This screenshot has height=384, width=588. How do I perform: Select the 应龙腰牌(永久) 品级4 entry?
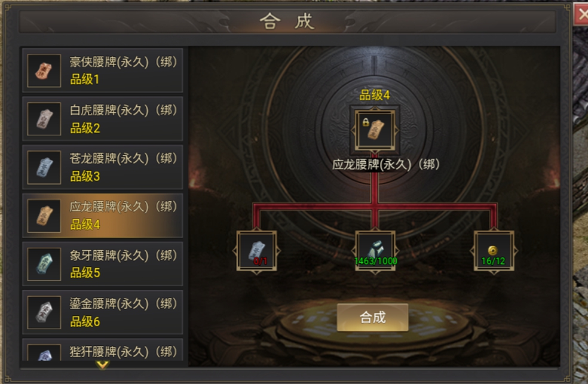click(x=102, y=216)
